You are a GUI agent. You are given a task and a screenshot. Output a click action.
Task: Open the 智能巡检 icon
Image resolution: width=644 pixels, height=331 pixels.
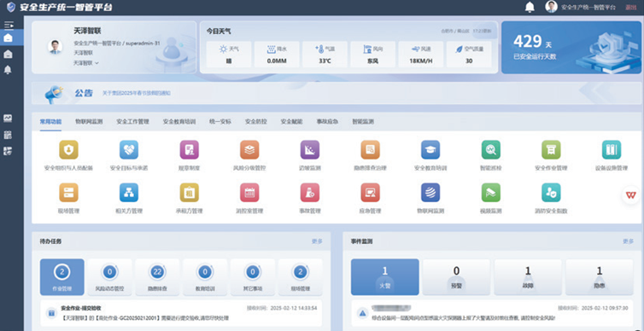point(491,149)
